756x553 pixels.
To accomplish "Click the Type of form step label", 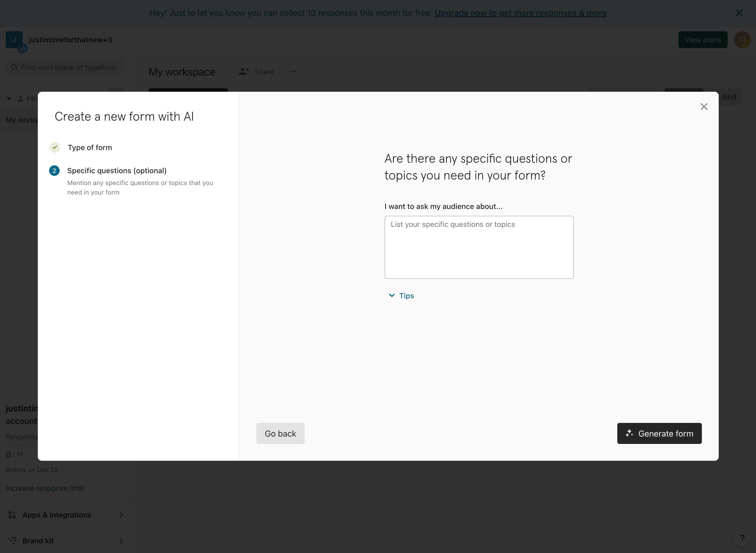I will [90, 148].
